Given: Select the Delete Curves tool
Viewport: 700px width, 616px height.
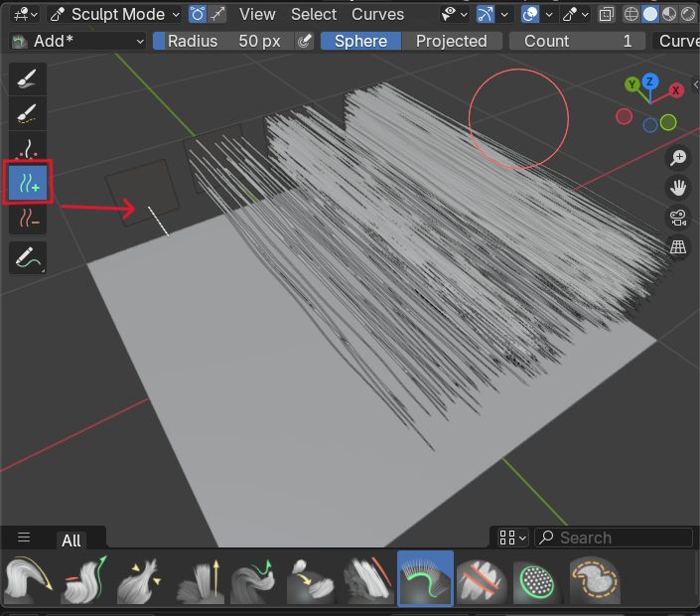Looking at the screenshot, I should pos(28,219).
